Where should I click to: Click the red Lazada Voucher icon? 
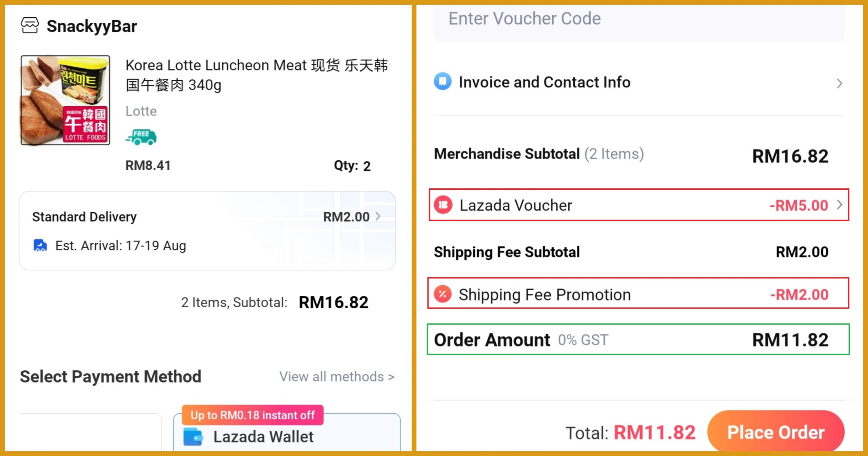(x=443, y=205)
